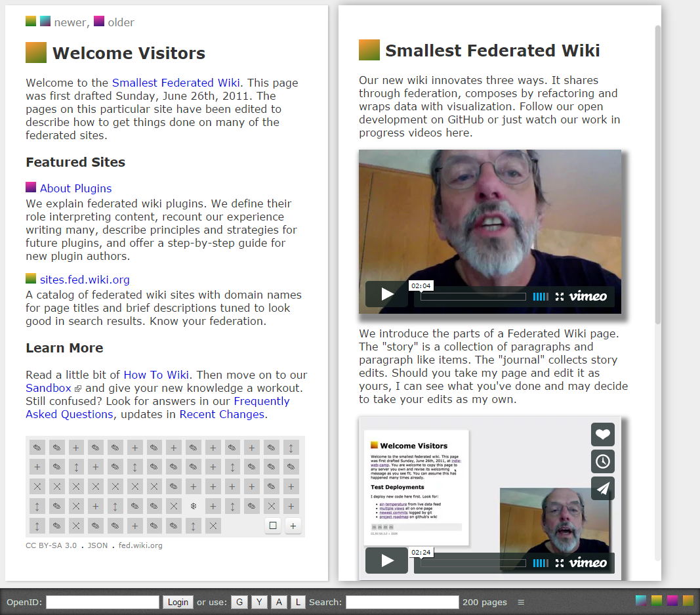Image resolution: width=700 pixels, height=615 pixels.
Task: Click the Smallest Federated Wiki page scrollbar
Action: pyautogui.click(x=657, y=174)
